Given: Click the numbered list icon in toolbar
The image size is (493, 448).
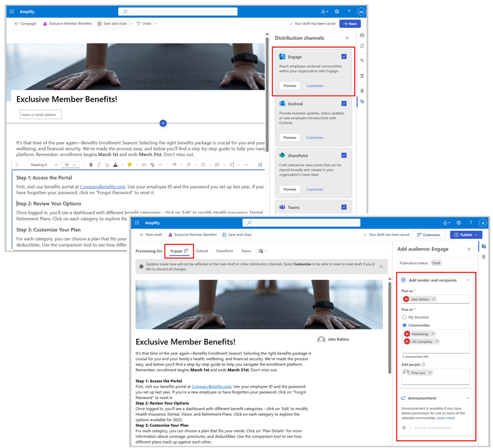Looking at the screenshot, I should point(217,165).
